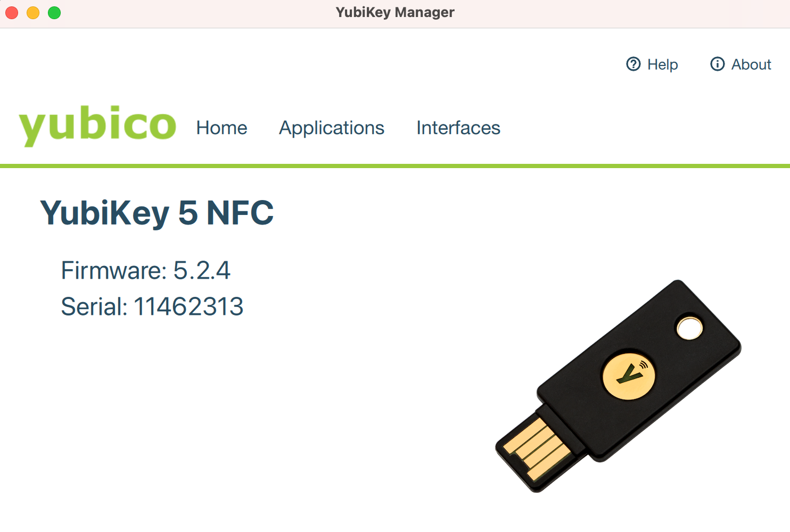Viewport: 790px width, 532px height.
Task: Click the yellow minimize traffic light
Action: coord(32,13)
